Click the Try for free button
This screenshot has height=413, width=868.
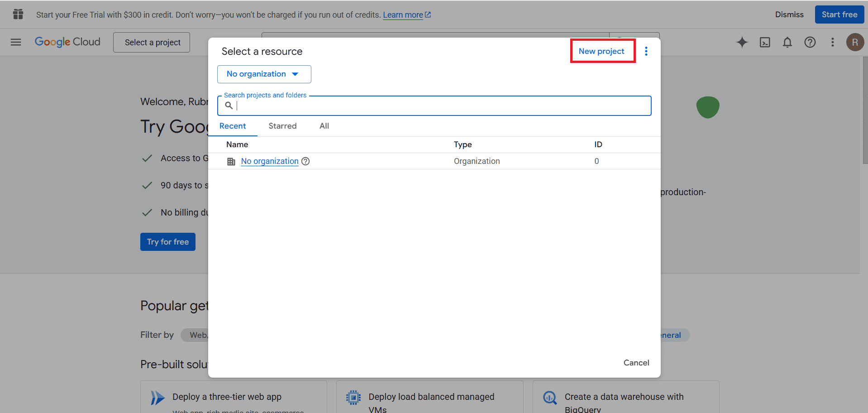tap(168, 242)
